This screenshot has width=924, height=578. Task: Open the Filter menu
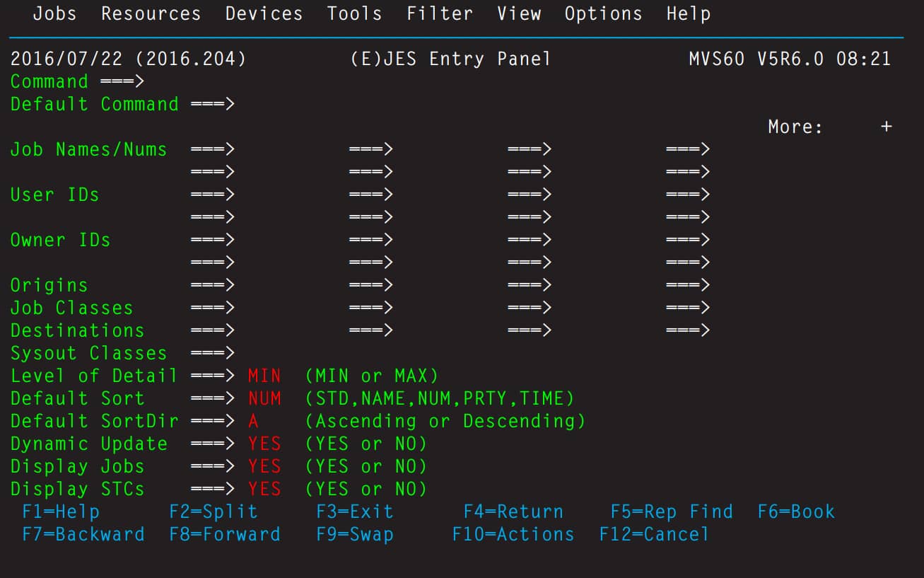click(x=439, y=13)
